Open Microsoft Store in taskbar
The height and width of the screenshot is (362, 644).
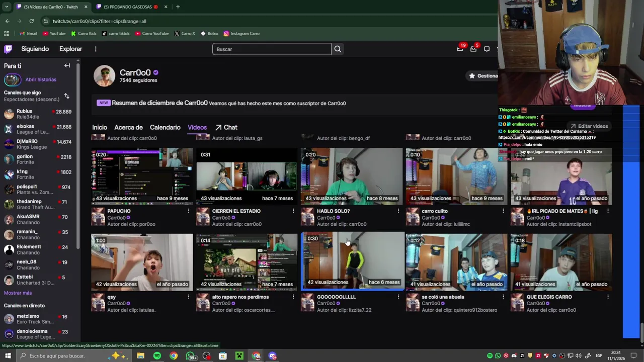point(223,356)
